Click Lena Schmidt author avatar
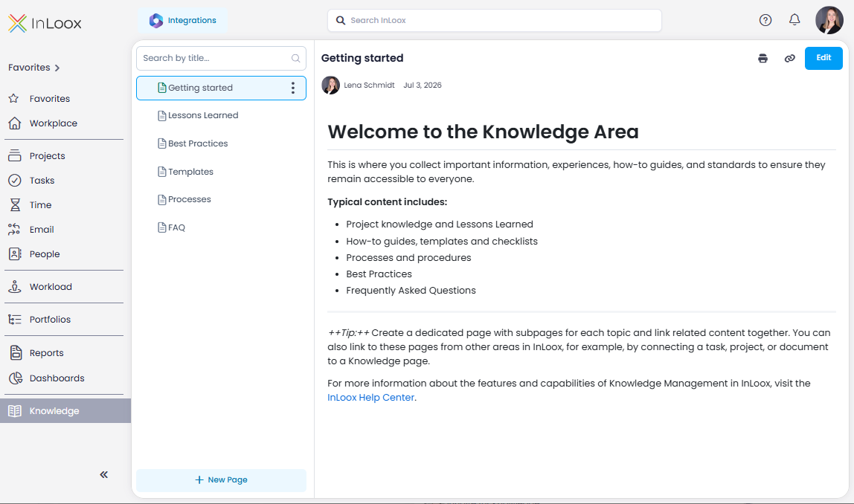854x504 pixels. pos(330,85)
